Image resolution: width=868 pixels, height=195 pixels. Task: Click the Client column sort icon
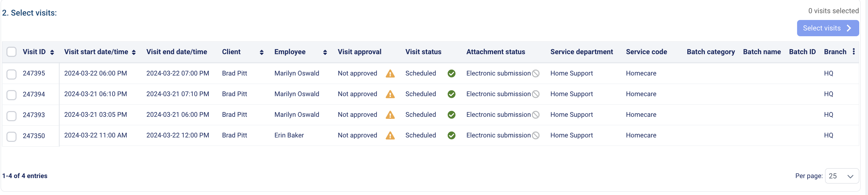point(261,52)
